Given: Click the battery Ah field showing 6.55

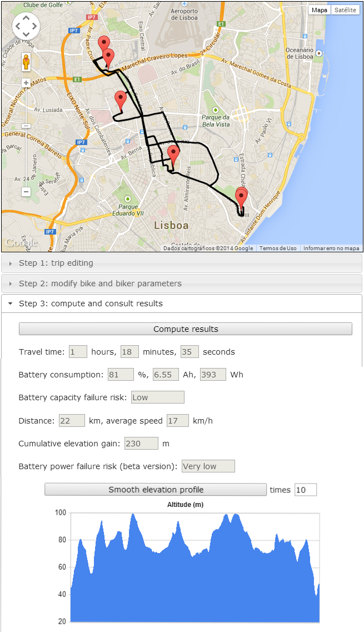Looking at the screenshot, I should (166, 375).
